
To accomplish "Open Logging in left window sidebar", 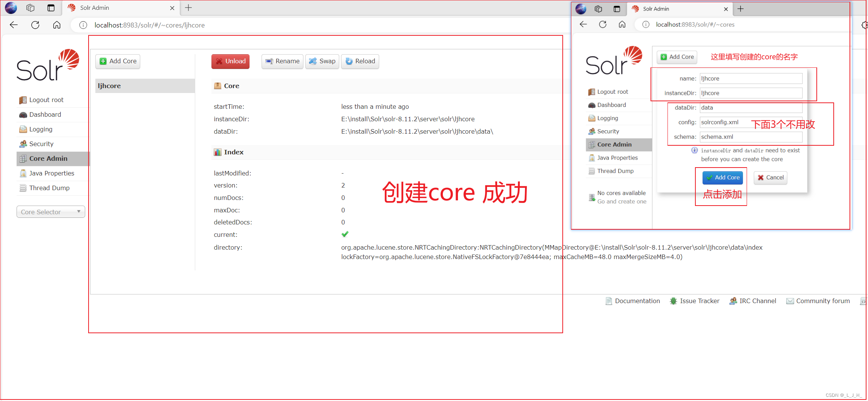I will point(41,129).
